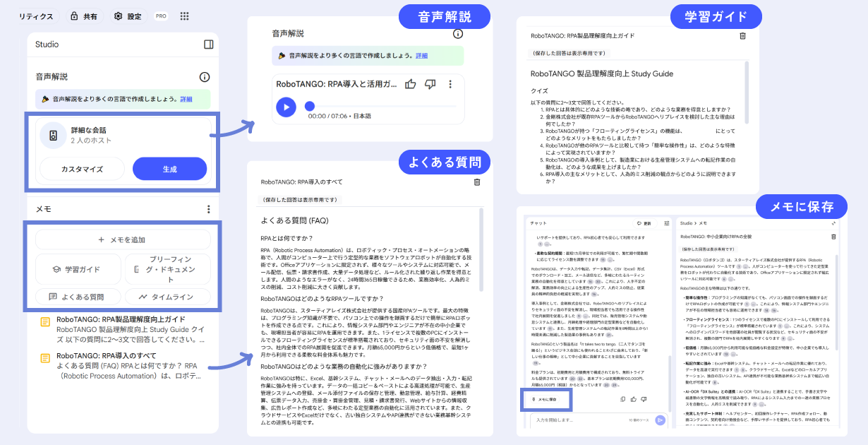Click the カスタマイズ button

pyautogui.click(x=82, y=169)
